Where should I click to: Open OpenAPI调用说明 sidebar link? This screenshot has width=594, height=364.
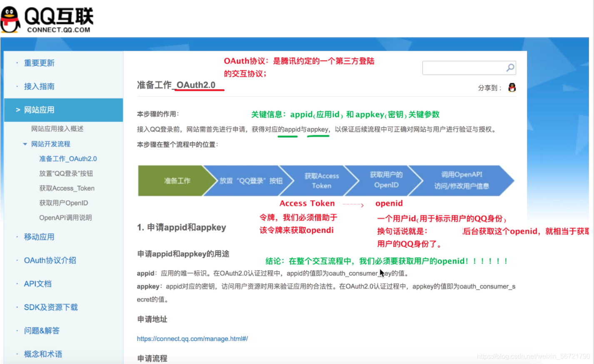(x=65, y=217)
